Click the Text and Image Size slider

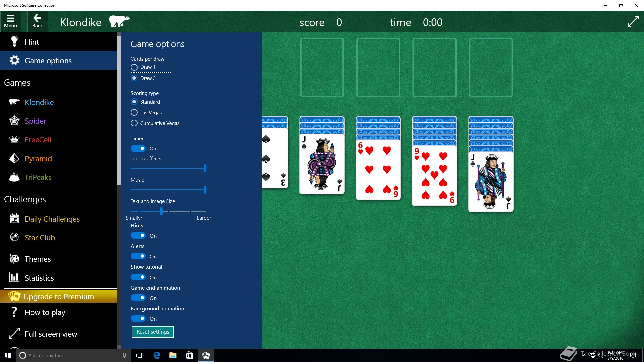click(x=168, y=211)
